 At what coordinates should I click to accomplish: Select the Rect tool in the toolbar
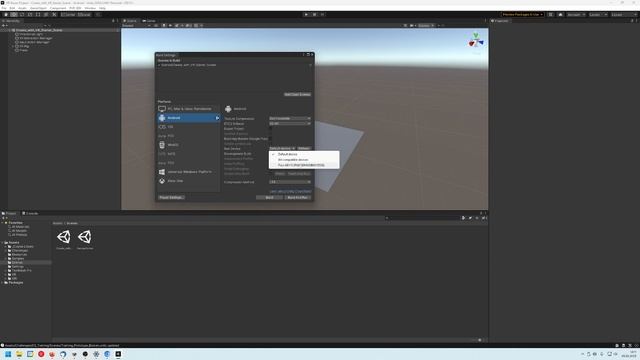coord(38,14)
